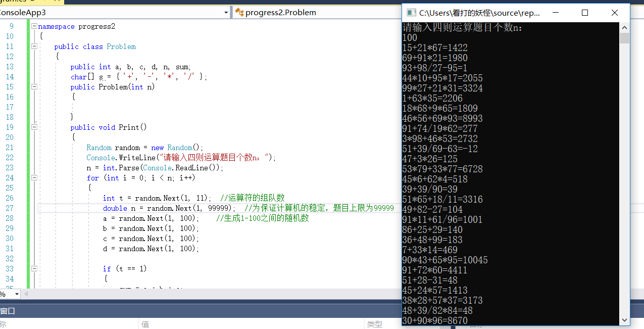Click the 'char[] s' array declaration line

coord(139,77)
